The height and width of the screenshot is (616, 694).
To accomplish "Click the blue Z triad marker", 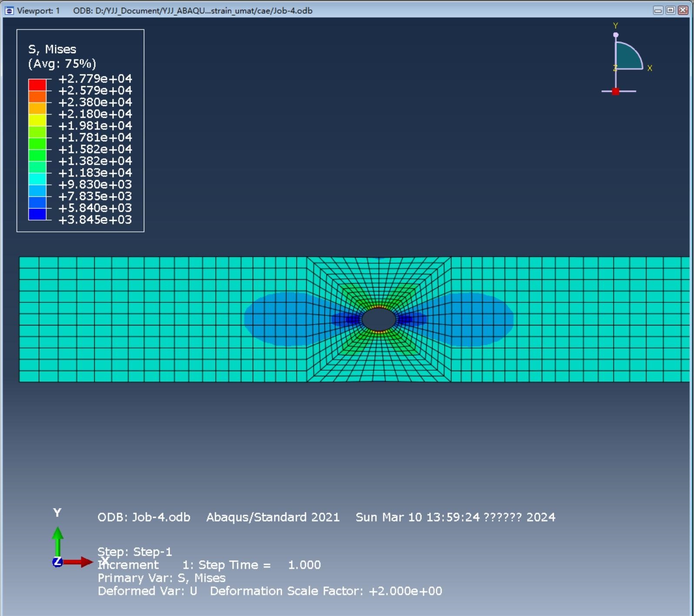I will click(57, 562).
